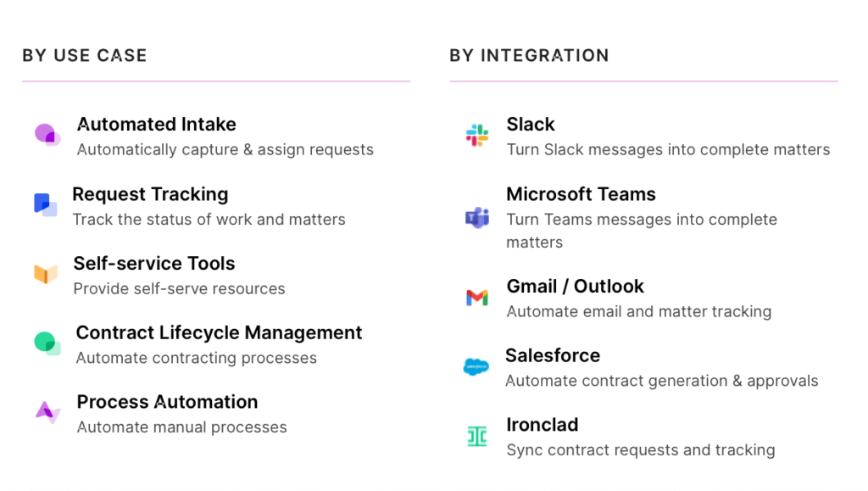Screen dimensions: 868x491
Task: Click the purple Automated Intake icon
Action: pos(47,135)
